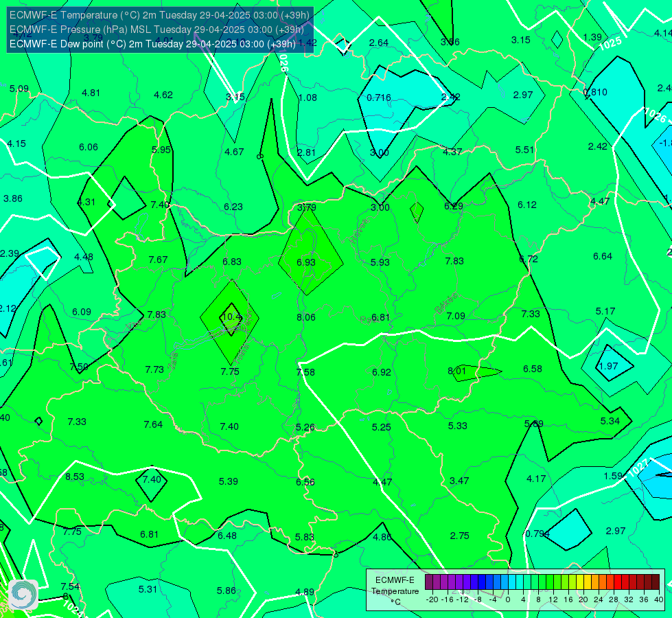The width and height of the screenshot is (672, 618).
Task: Click the 6.56 temperature value
Action: point(305,483)
